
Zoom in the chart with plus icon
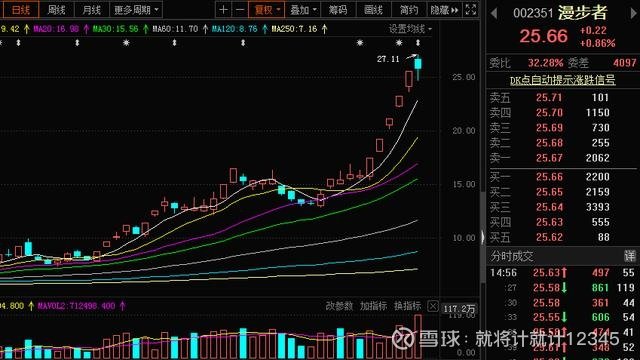(223, 9)
